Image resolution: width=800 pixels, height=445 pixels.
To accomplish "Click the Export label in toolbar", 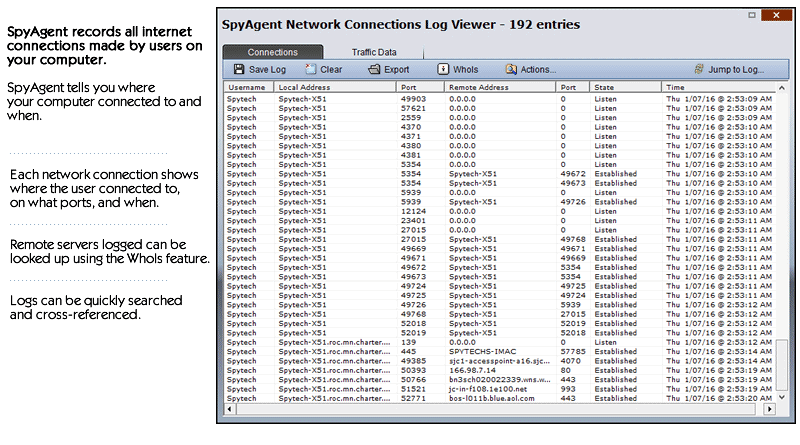I will point(396,69).
